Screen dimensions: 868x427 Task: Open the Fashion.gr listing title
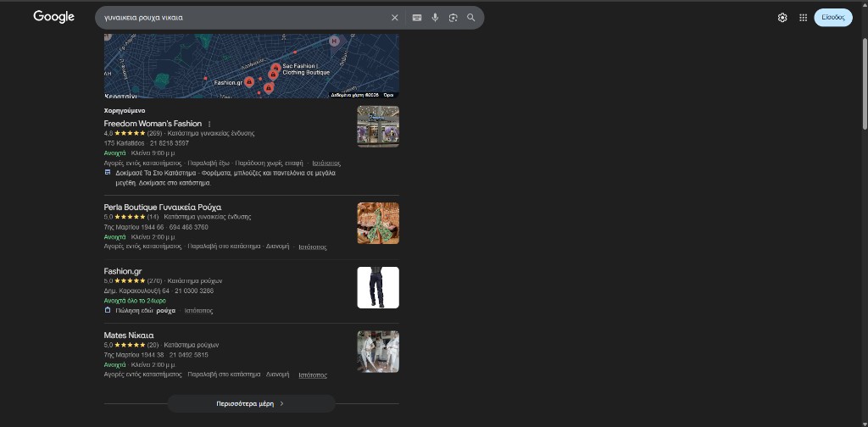tap(123, 272)
